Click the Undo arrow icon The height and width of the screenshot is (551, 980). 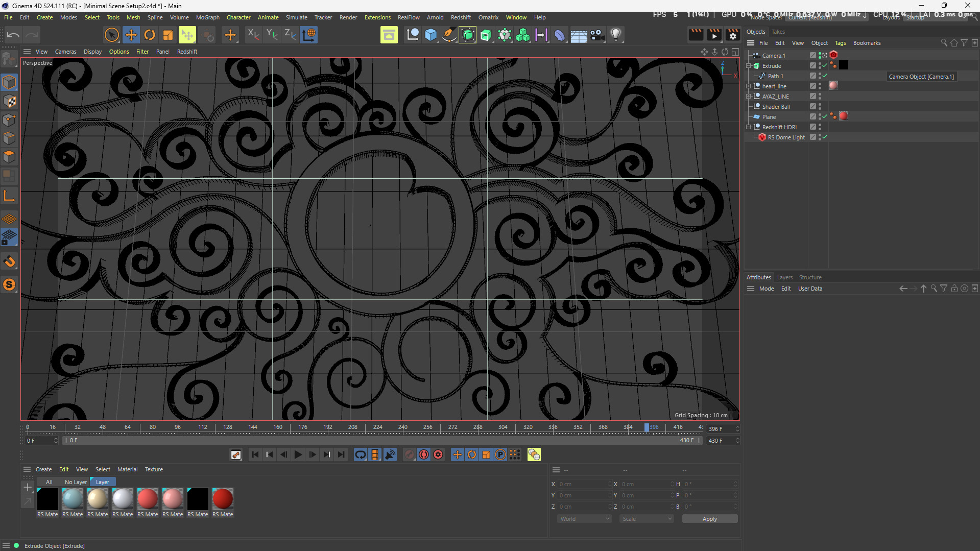(x=13, y=35)
